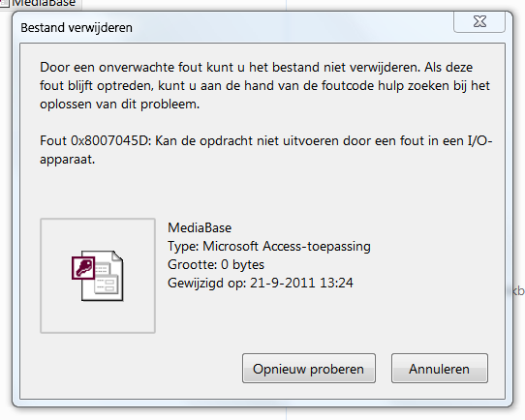Click the Gewijzigd op date line

pyautogui.click(x=261, y=284)
